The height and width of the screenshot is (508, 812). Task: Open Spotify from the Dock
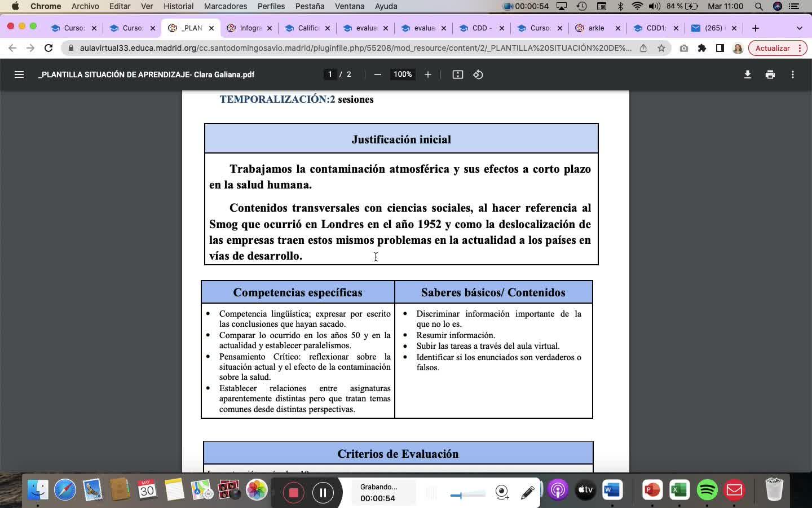[x=707, y=490]
